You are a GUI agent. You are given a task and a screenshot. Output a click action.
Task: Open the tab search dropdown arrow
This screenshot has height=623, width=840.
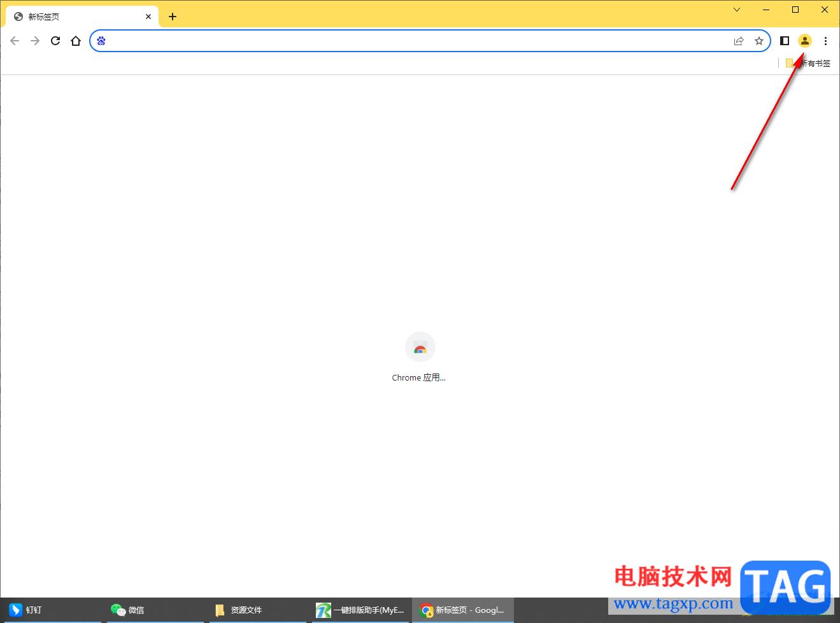pos(736,10)
